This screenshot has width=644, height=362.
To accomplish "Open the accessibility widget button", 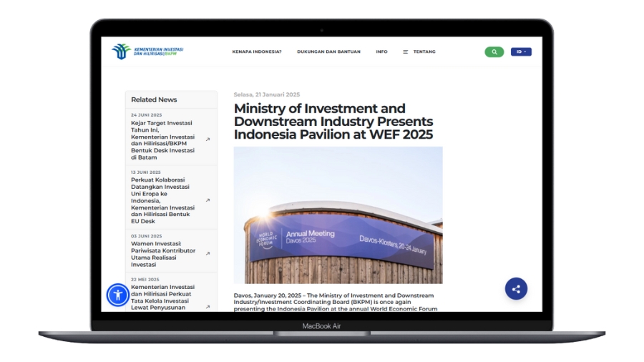I will coord(118,295).
